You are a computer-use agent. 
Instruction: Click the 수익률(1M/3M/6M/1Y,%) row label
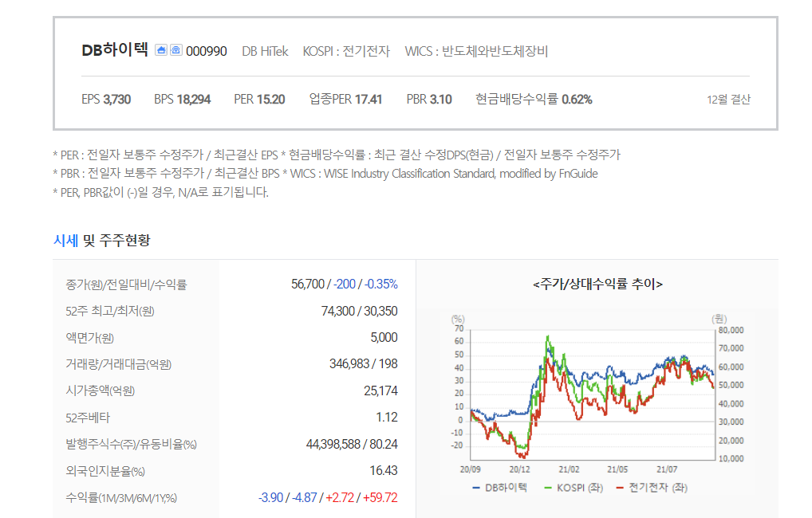point(121,498)
